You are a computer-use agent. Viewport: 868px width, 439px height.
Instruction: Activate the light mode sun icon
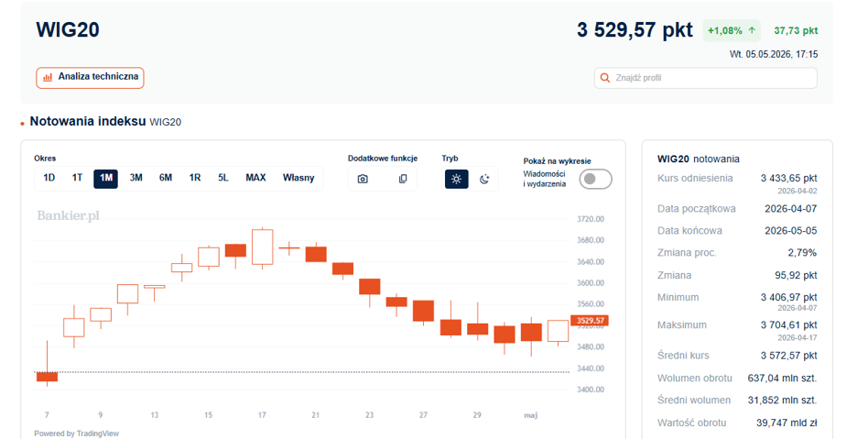tap(456, 179)
